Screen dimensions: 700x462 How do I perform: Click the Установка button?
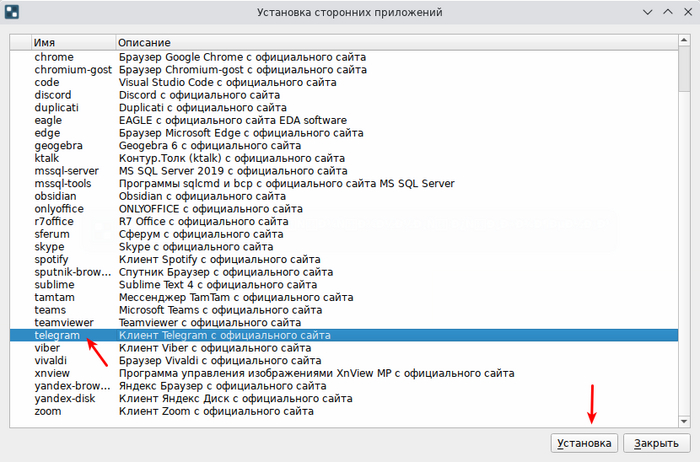(584, 443)
